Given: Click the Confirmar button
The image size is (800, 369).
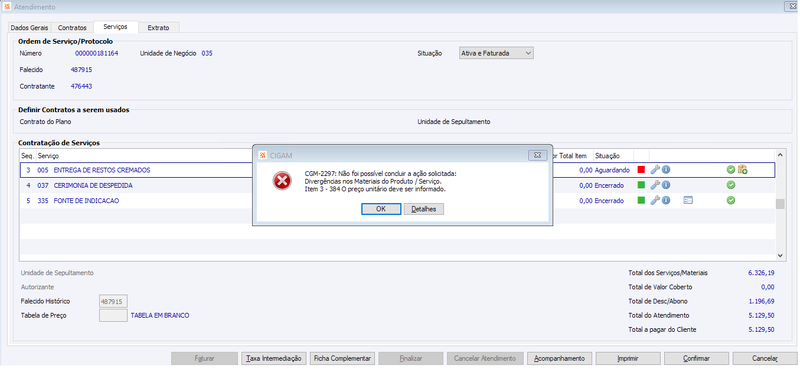Looking at the screenshot, I should coord(696,359).
